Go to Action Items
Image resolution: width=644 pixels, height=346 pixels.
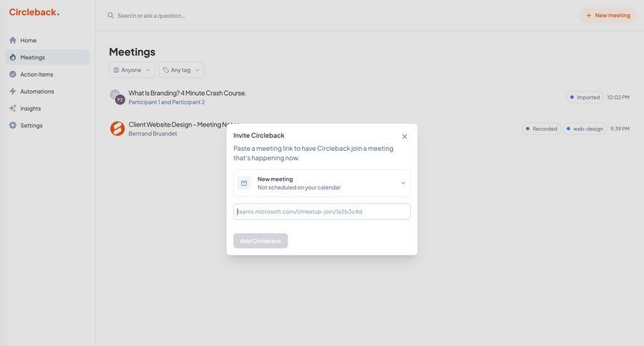[x=47, y=74]
